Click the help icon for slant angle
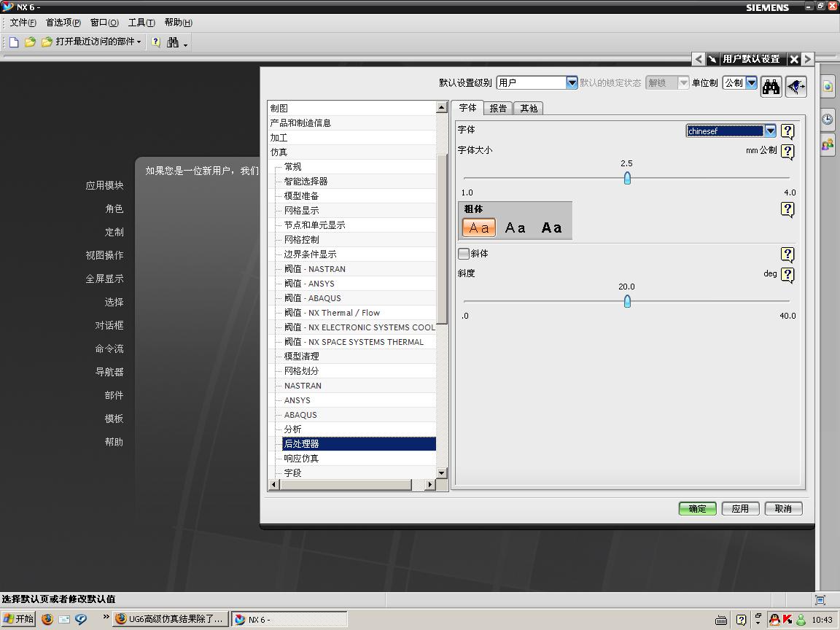840x630 pixels. click(x=787, y=274)
